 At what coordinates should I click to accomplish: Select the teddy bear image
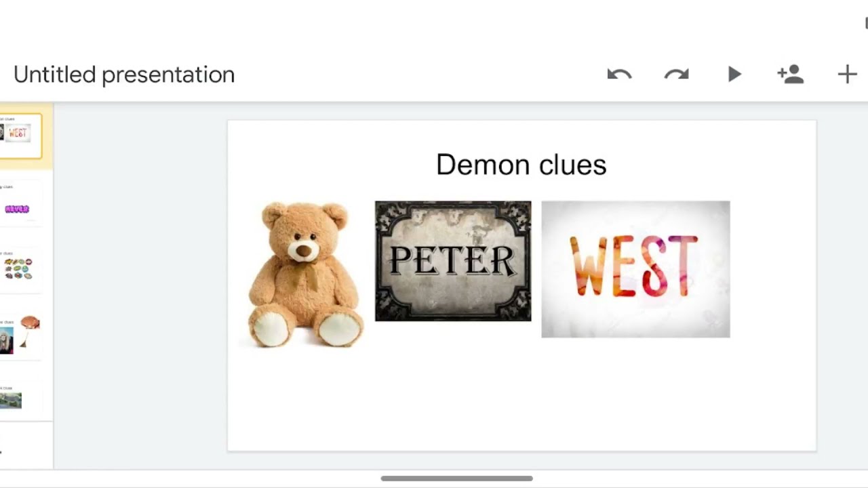pyautogui.click(x=305, y=274)
